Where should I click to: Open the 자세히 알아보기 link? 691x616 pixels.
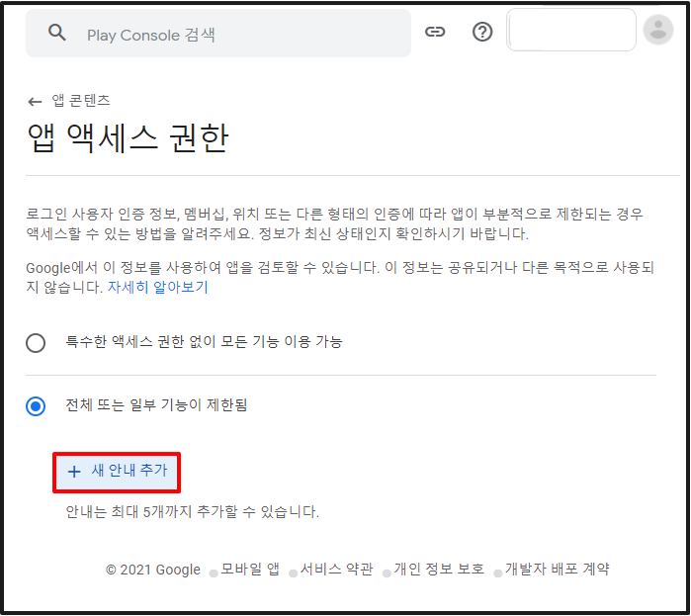click(158, 287)
